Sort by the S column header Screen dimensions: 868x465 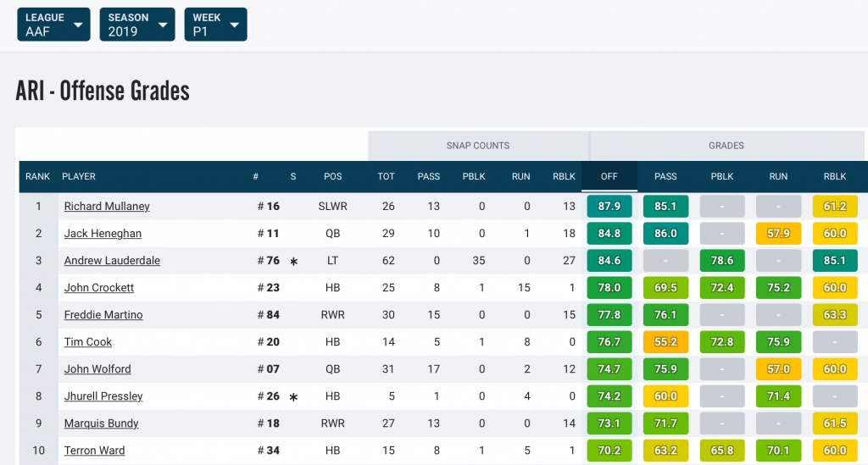tap(292, 176)
